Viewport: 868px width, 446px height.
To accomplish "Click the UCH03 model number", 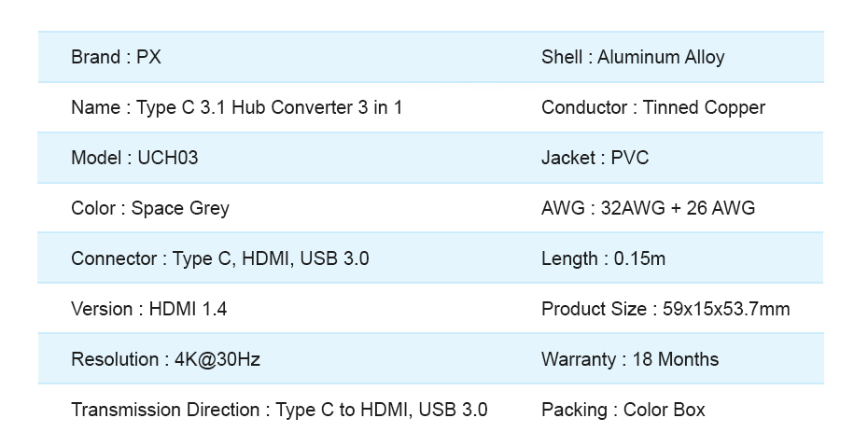I will click(x=168, y=158).
